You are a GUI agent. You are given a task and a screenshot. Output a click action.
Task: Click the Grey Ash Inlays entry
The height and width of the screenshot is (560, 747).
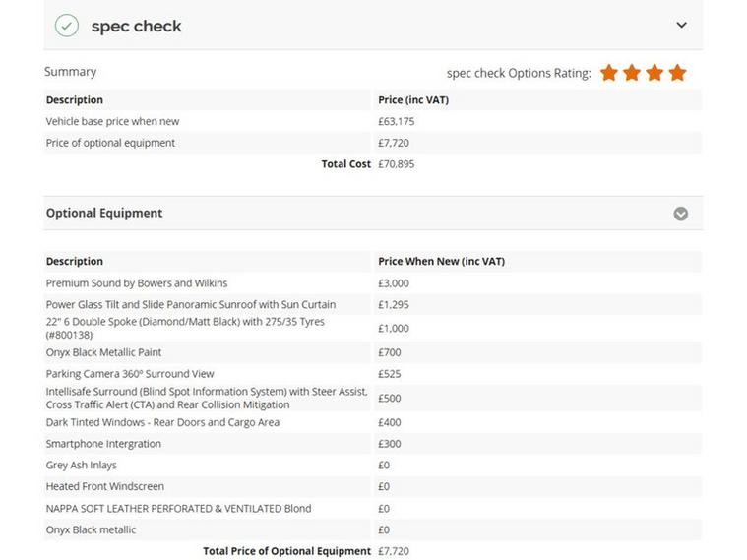pos(81,466)
